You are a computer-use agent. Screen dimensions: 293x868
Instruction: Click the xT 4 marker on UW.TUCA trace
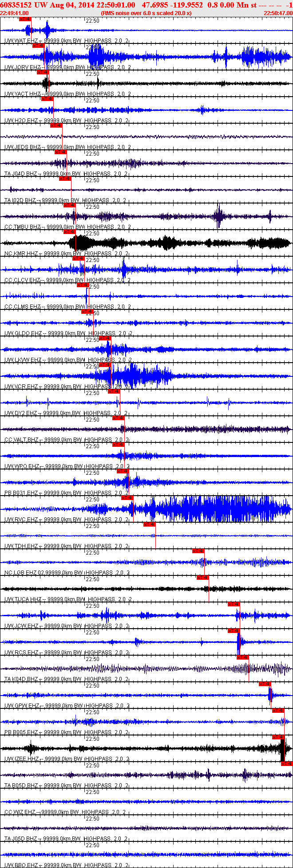pyautogui.click(x=203, y=578)
